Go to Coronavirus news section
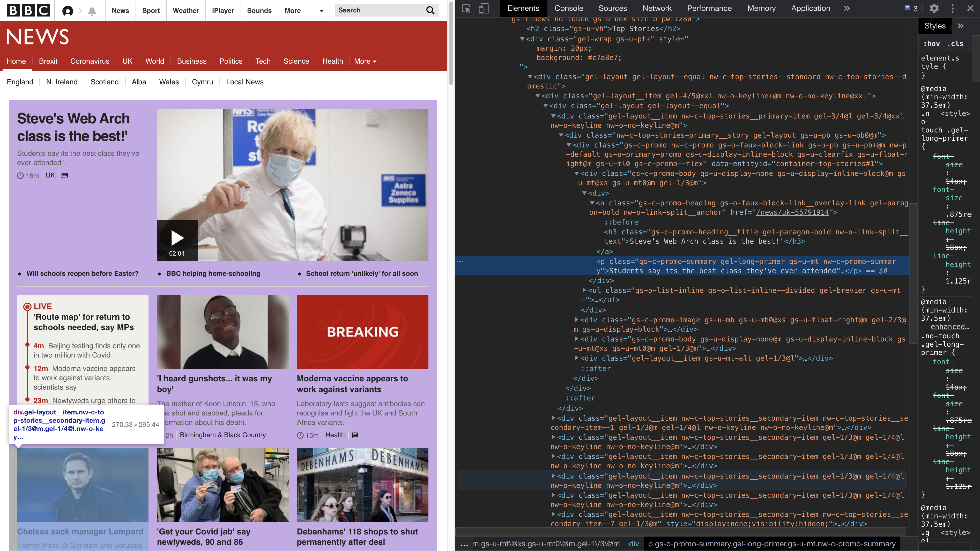The height and width of the screenshot is (551, 980). [x=90, y=61]
